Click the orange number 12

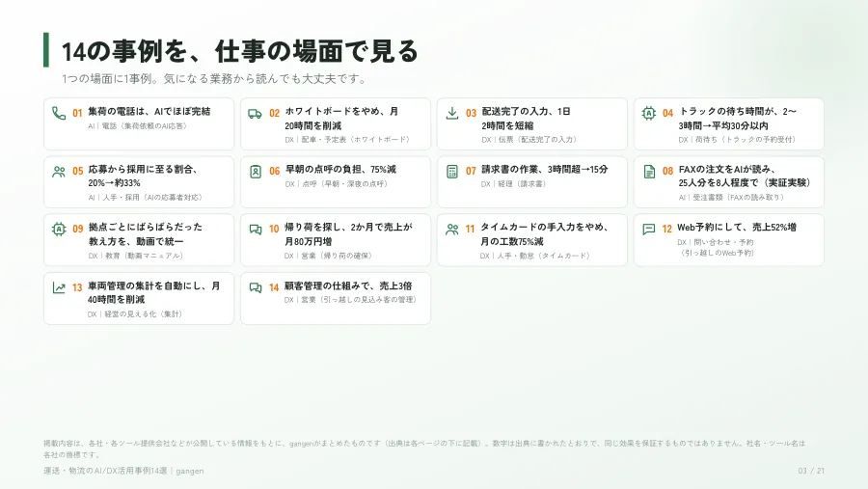click(666, 230)
